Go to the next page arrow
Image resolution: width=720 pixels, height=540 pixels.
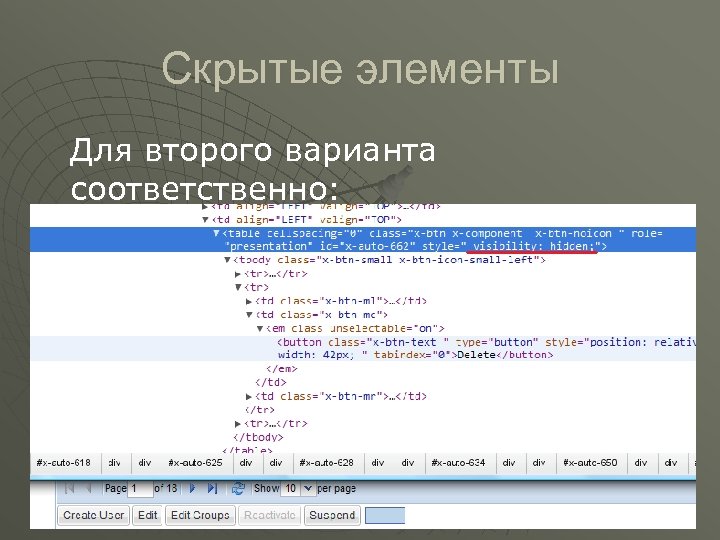click(193, 488)
